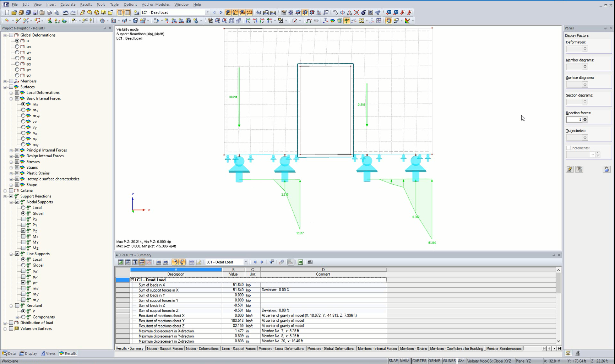Click the edit icon in Panel bottom

[x=570, y=169]
